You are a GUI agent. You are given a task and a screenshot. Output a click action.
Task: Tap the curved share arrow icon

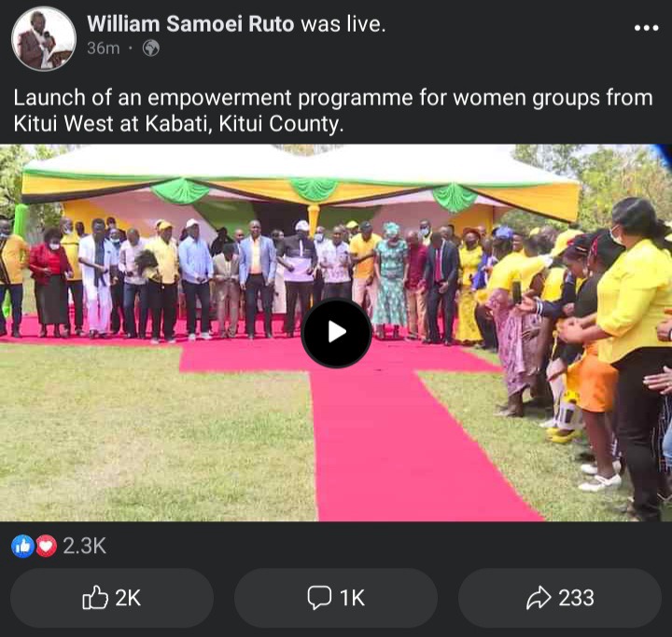tap(539, 597)
